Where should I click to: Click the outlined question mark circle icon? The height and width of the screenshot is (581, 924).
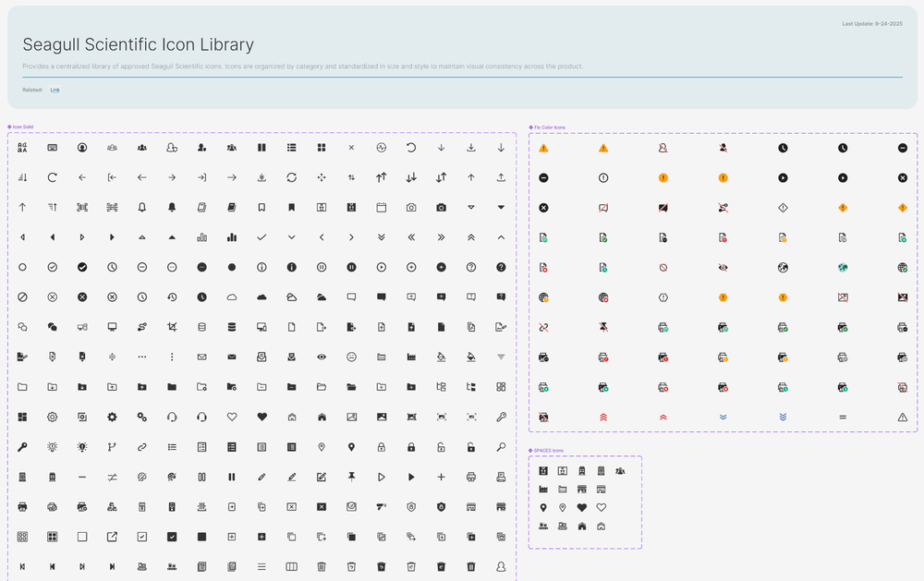click(x=471, y=268)
